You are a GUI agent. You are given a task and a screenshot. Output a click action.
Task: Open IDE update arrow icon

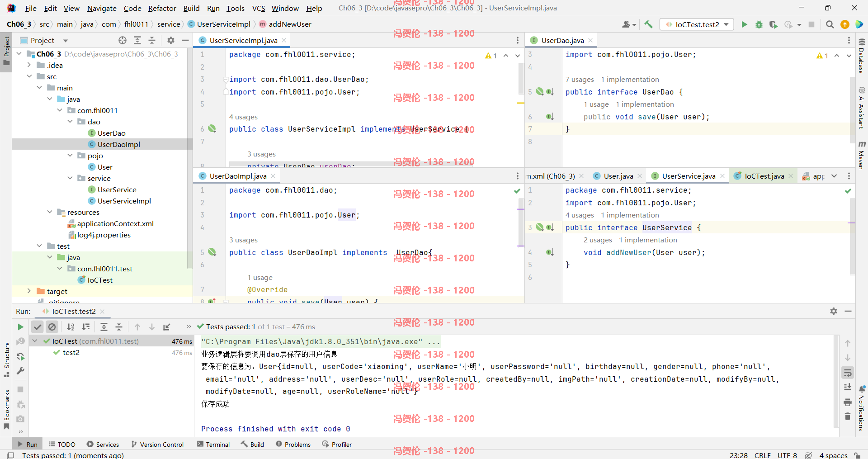pyautogui.click(x=844, y=24)
